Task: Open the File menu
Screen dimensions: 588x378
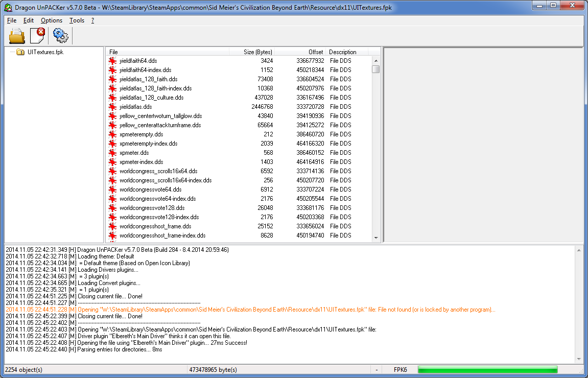Action: pyautogui.click(x=12, y=20)
